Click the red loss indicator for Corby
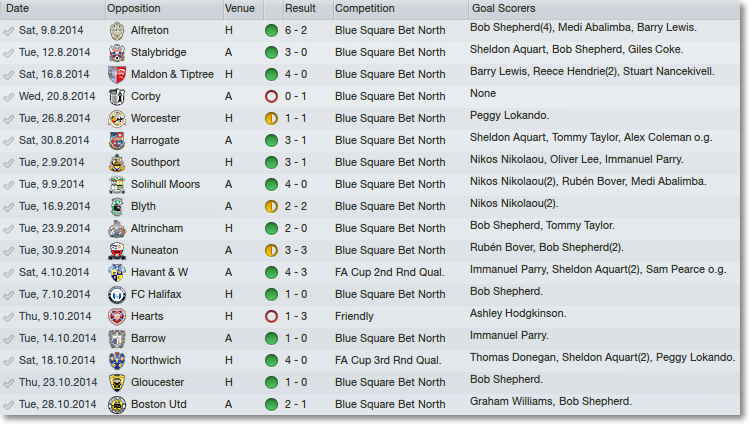The height and width of the screenshot is (424, 749). [271, 96]
